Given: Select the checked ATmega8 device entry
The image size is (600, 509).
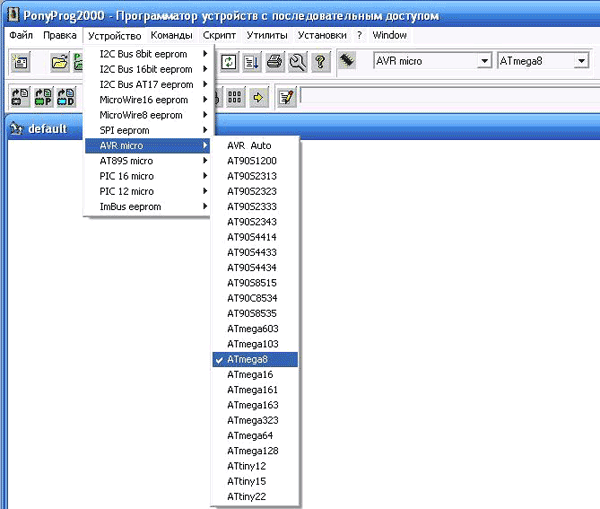Looking at the screenshot, I should coord(255,359).
